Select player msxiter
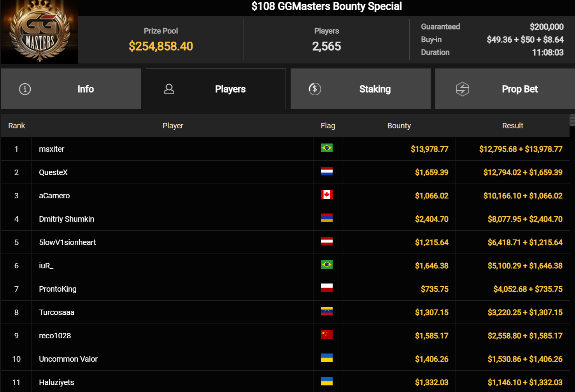Screen dimensions: 575x392 (52, 149)
